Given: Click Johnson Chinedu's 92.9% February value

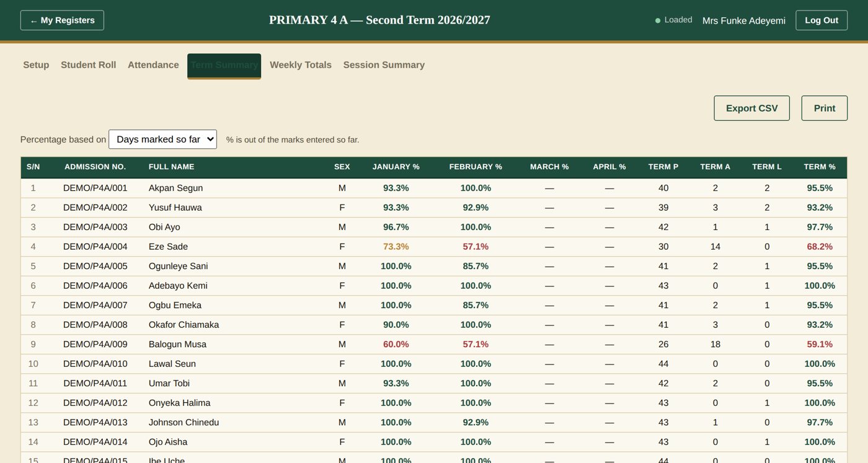Looking at the screenshot, I should 476,422.
